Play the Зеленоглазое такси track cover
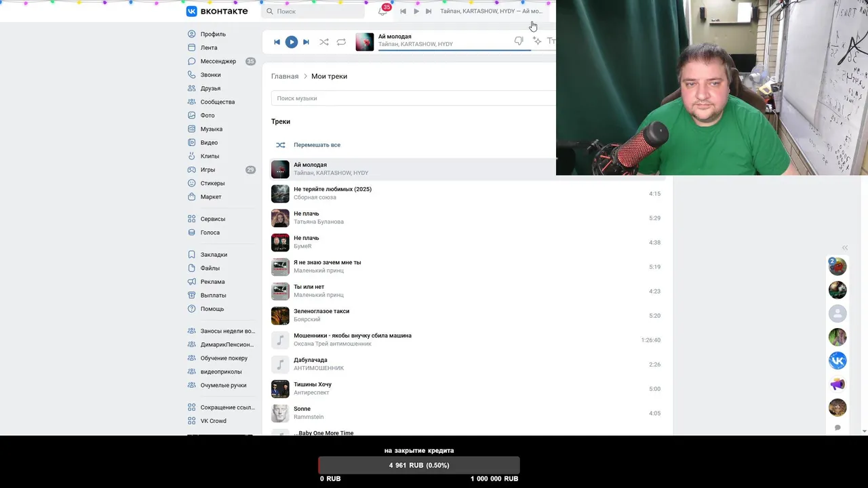Viewport: 868px width, 488px height. (x=280, y=316)
